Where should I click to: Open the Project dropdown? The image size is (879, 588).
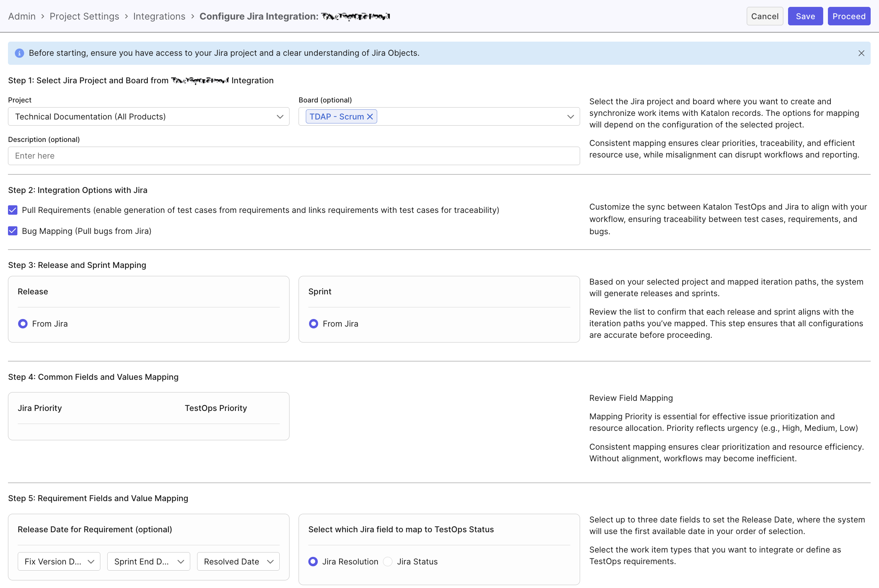click(x=149, y=117)
